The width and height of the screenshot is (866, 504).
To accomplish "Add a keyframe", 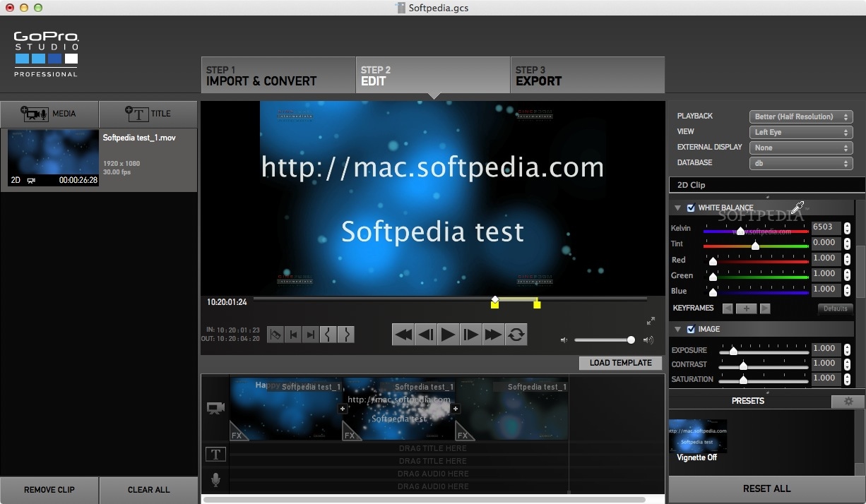I will pos(747,308).
